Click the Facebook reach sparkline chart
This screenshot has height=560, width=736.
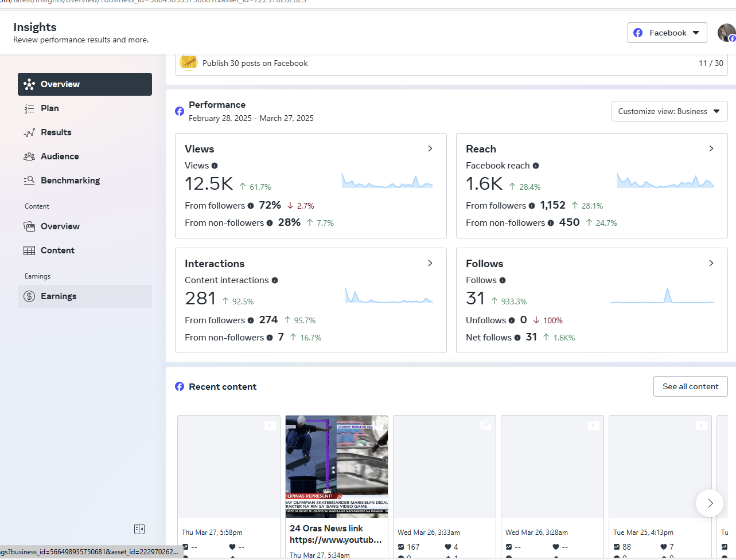coord(665,182)
